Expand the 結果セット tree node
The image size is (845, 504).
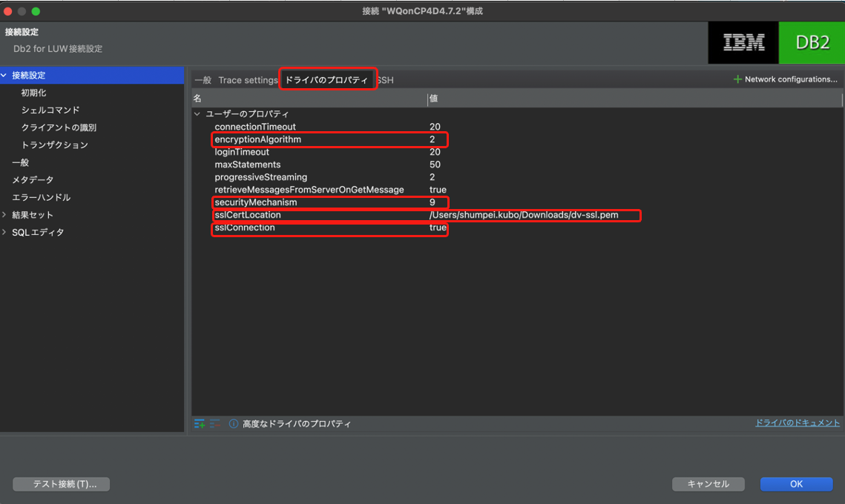(x=4, y=215)
